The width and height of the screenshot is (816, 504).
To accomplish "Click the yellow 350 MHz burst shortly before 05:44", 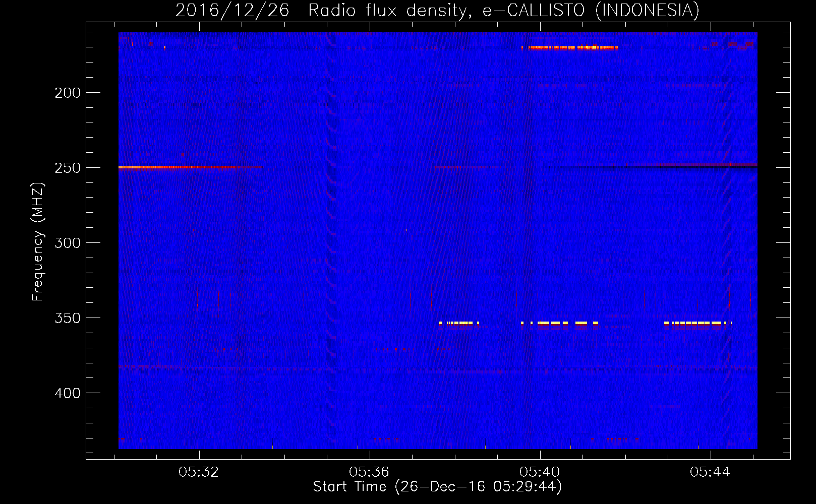I will coord(698,323).
